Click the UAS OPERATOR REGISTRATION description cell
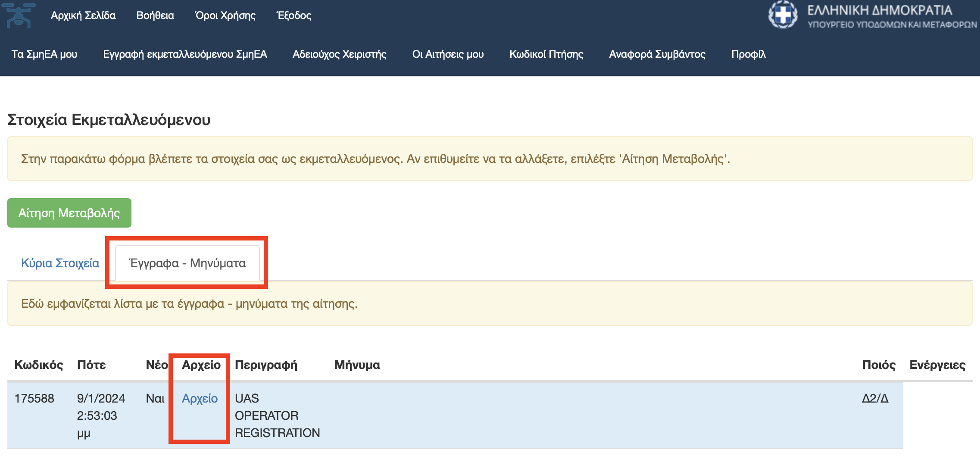Viewport: 980px width, 456px height. [x=277, y=415]
